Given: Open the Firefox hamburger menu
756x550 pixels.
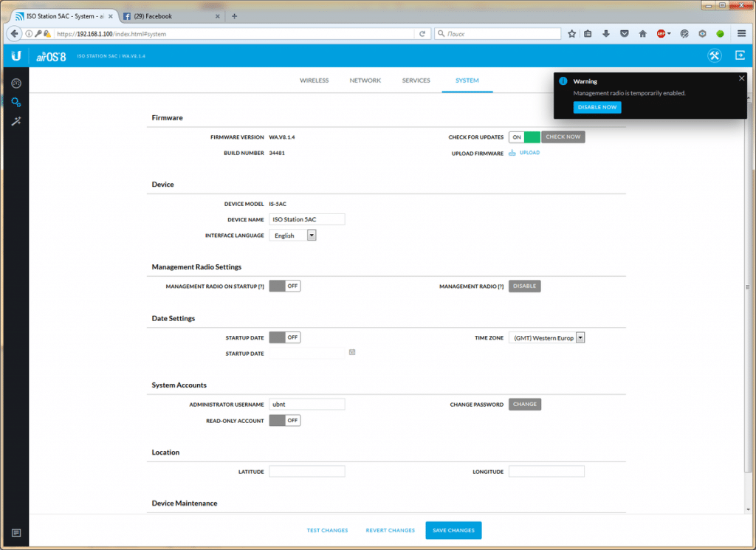Looking at the screenshot, I should pos(741,33).
